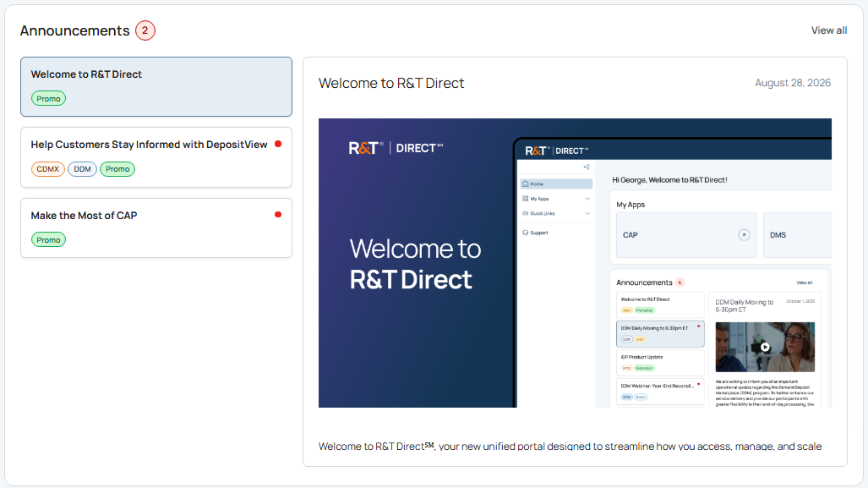Screen dimensions: 868x488
Task: Open the View all announcements link
Action: coord(828,30)
